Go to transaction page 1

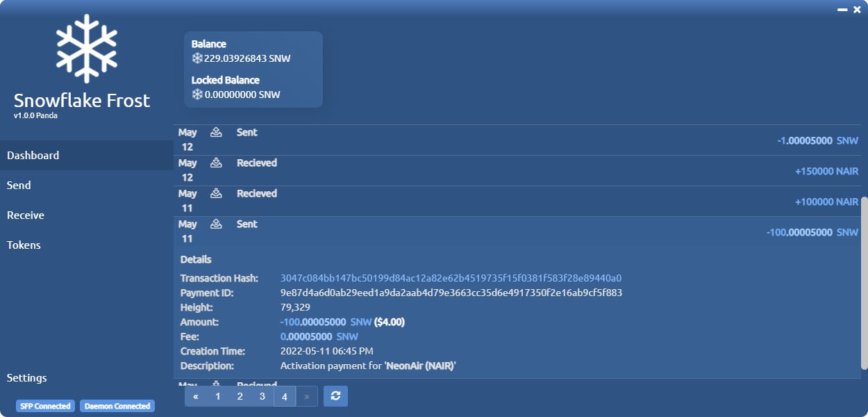tap(218, 396)
